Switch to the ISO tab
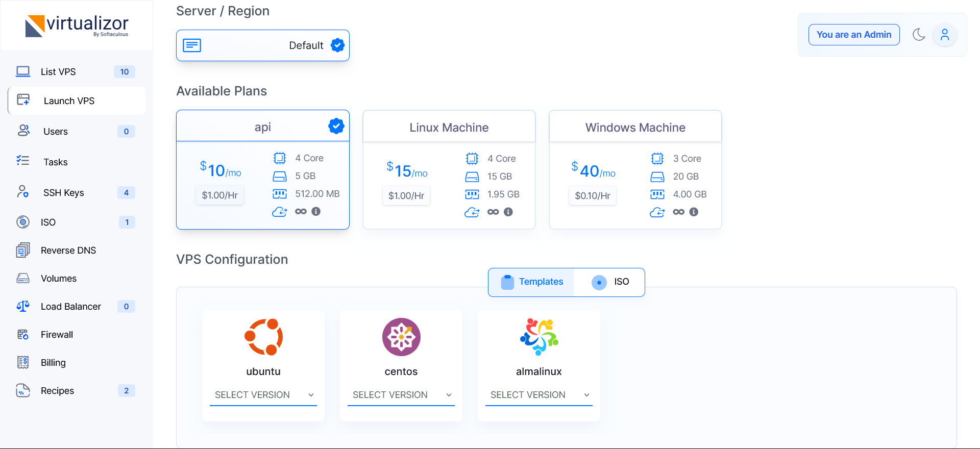Image resolution: width=980 pixels, height=449 pixels. click(x=610, y=282)
